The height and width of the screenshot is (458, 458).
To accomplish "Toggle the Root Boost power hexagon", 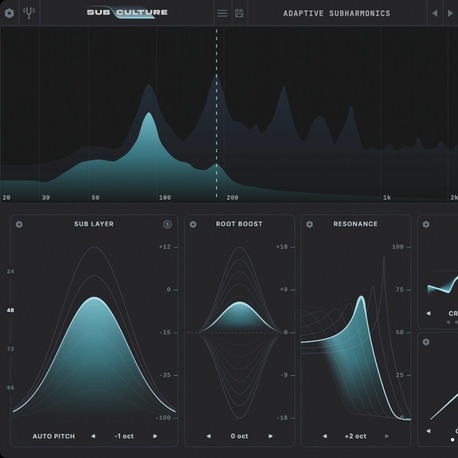I will (x=193, y=224).
